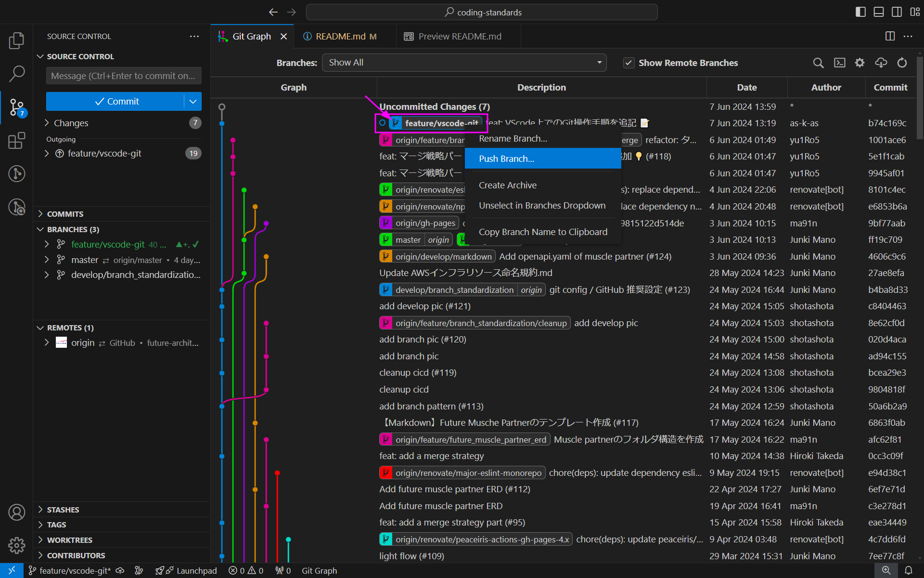The height and width of the screenshot is (578, 924).
Task: Click remote window icon in status bar
Action: pyautogui.click(x=12, y=570)
